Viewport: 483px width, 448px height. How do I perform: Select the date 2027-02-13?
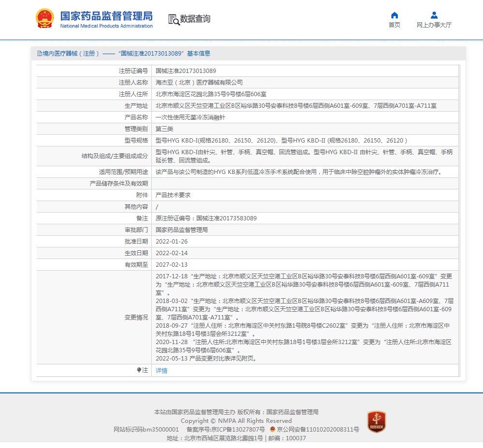[172, 265]
